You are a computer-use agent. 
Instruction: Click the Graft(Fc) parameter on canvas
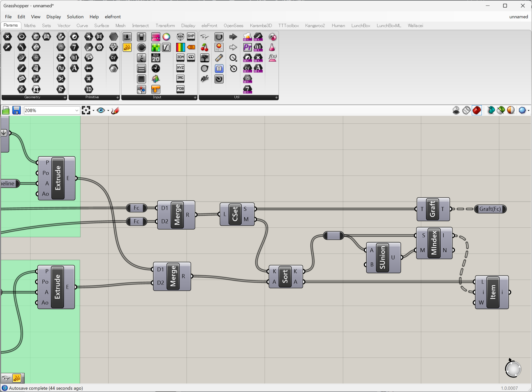[490, 209]
